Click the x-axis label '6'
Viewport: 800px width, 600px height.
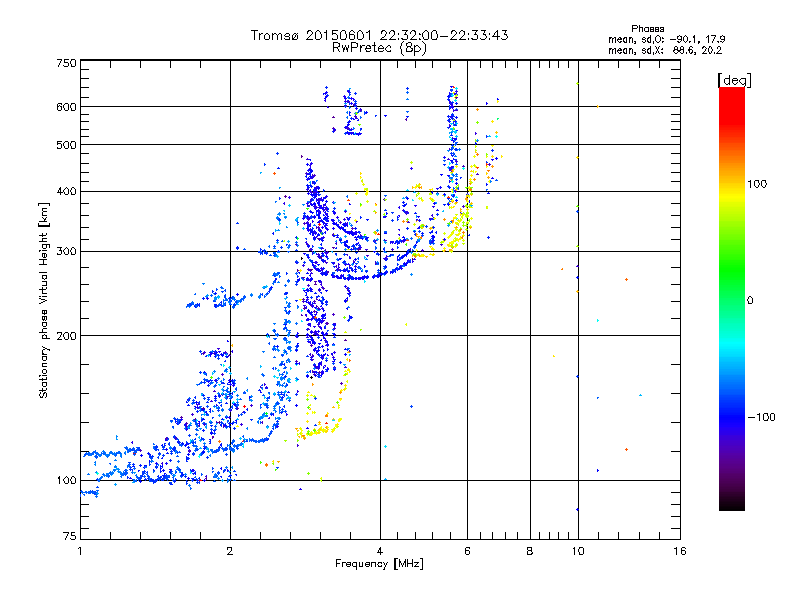click(x=467, y=551)
